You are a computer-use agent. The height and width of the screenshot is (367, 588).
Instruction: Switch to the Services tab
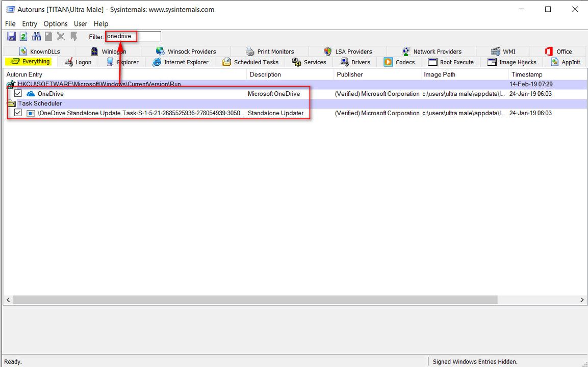(309, 62)
